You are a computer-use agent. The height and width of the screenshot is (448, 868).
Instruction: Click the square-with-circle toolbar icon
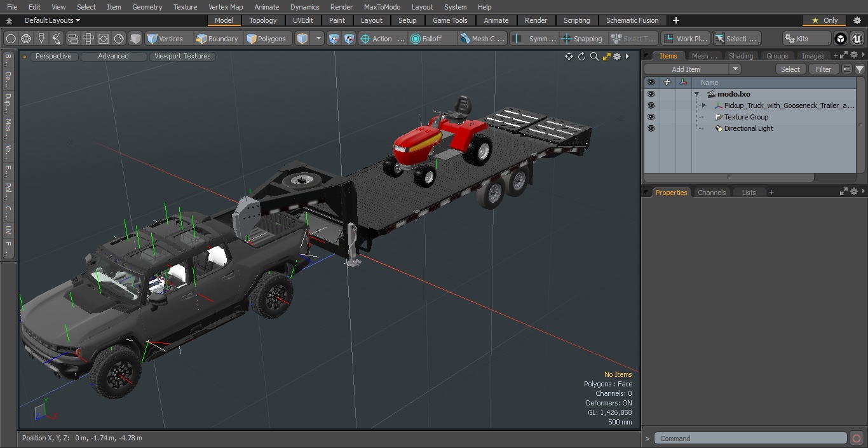click(x=103, y=39)
